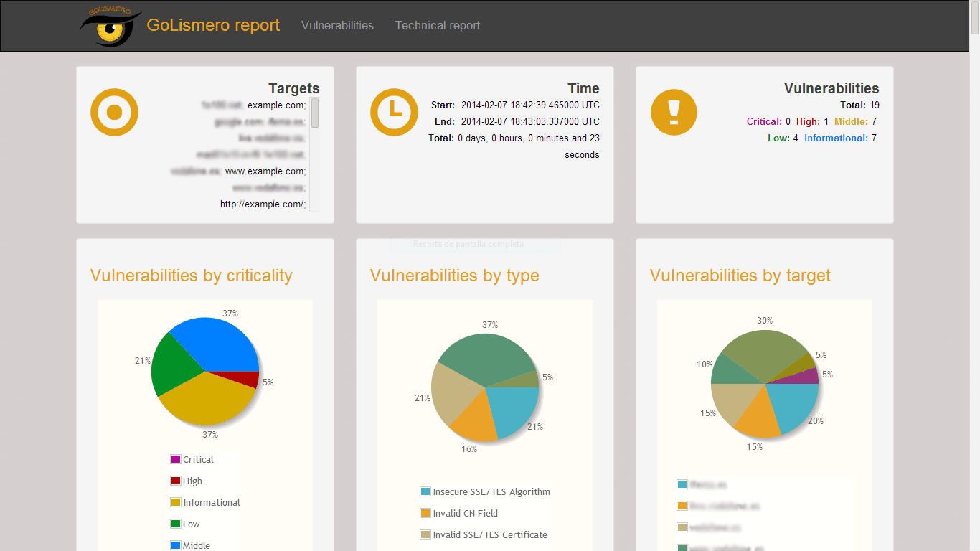Click the blue Middle slice in criticality pie

pyautogui.click(x=215, y=343)
